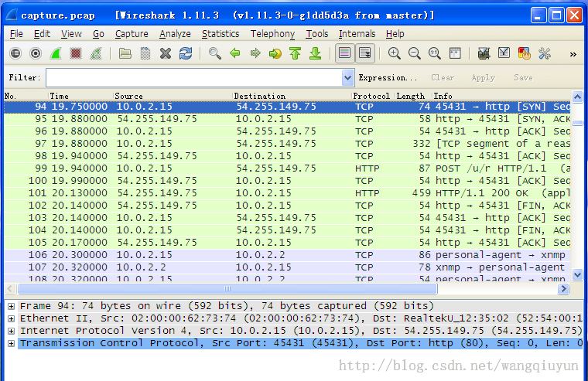Select packet 102 FIN, ACK row
Image resolution: width=588 pixels, height=381 pixels.
[x=287, y=206]
